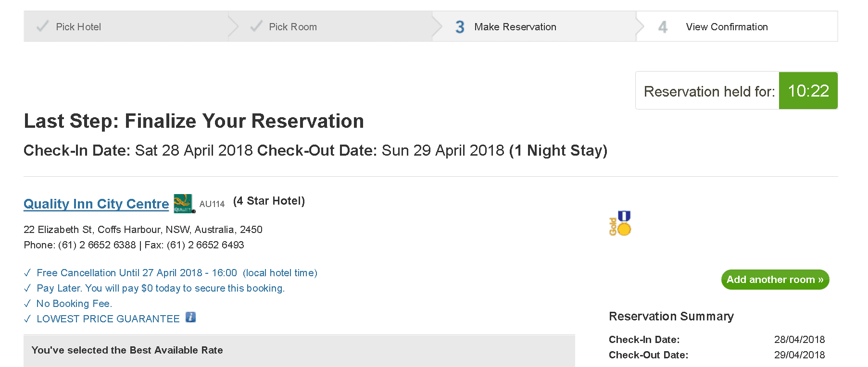Viewport: 868px width, 367px height.
Task: Return to the Pick Room step
Action: point(292,27)
